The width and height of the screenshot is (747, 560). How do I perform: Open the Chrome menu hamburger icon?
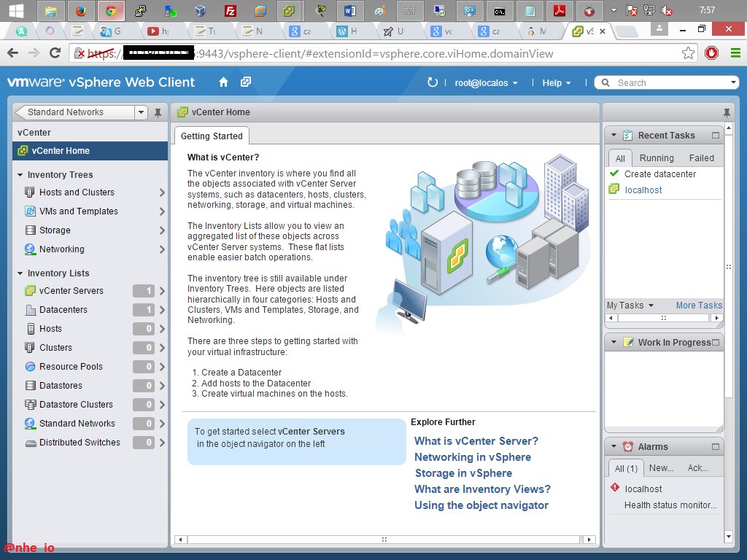point(735,53)
